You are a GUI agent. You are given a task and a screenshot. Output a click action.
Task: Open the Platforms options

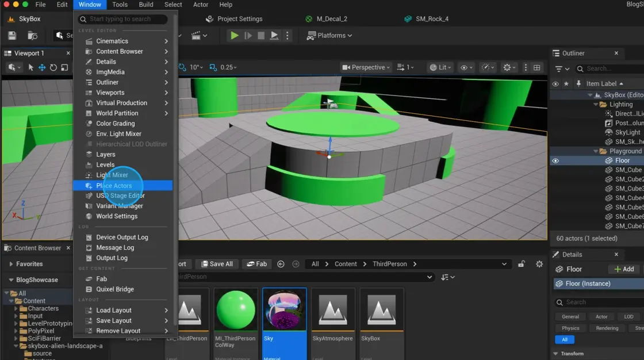coord(328,35)
